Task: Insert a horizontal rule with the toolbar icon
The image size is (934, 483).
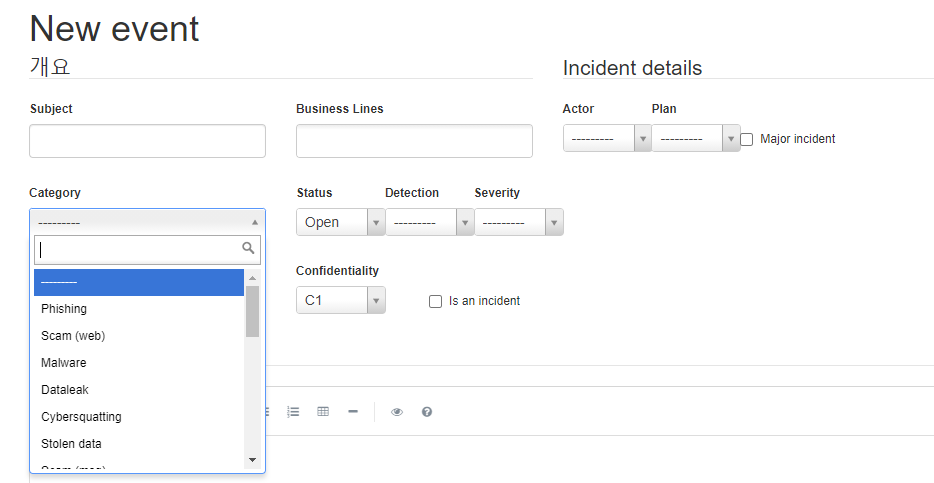Action: [x=353, y=412]
